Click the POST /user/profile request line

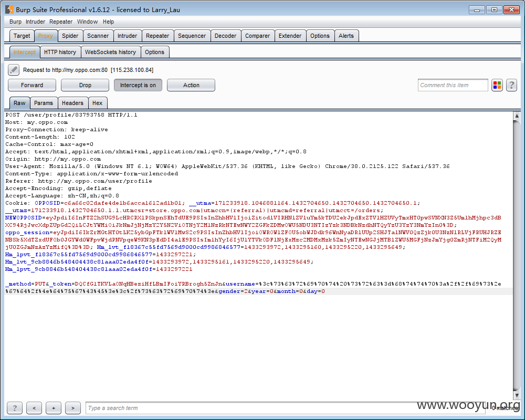pyautogui.click(x=71, y=115)
